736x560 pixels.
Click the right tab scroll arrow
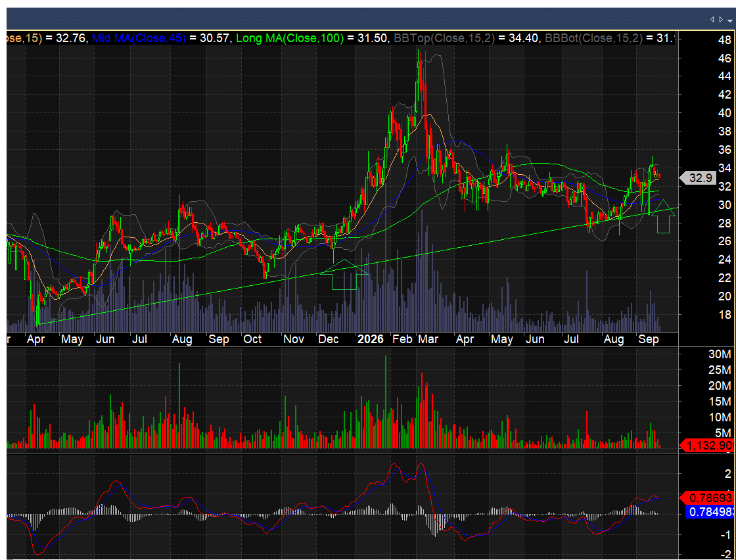click(721, 20)
